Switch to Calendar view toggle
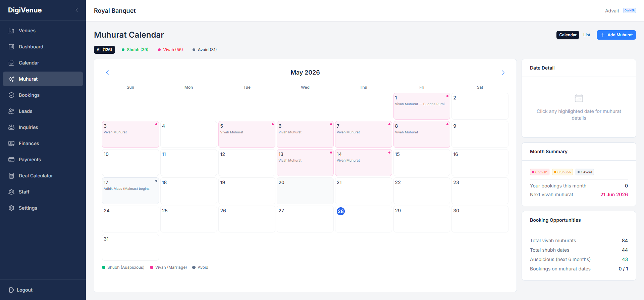644x300 pixels. (x=568, y=35)
